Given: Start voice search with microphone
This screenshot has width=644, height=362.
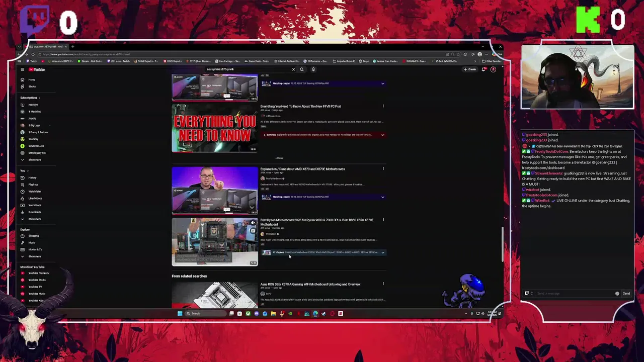Looking at the screenshot, I should click(313, 69).
